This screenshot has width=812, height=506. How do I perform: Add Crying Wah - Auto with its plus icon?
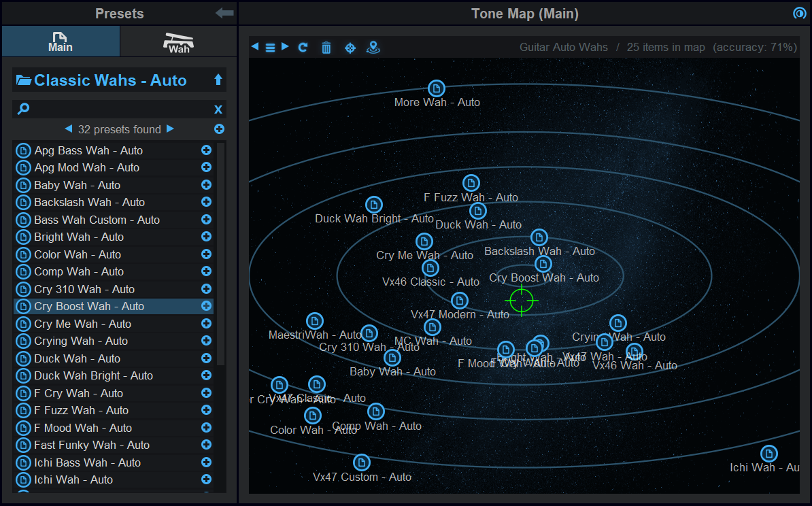click(206, 341)
